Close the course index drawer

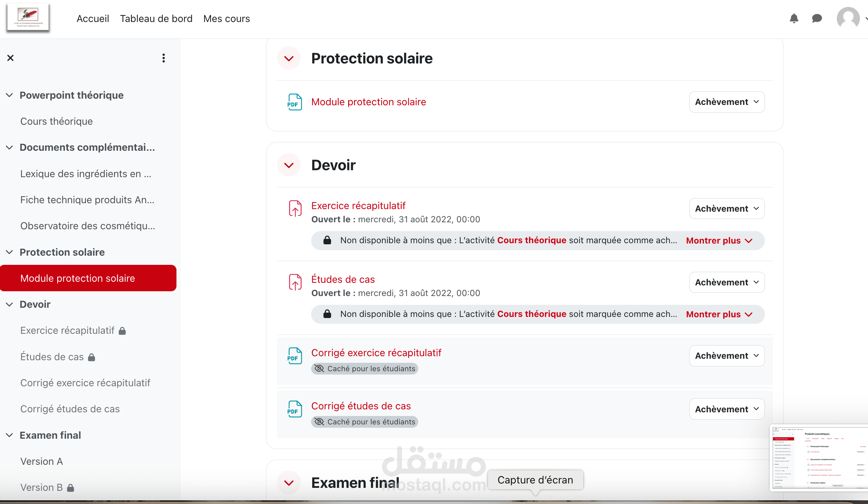(x=10, y=58)
